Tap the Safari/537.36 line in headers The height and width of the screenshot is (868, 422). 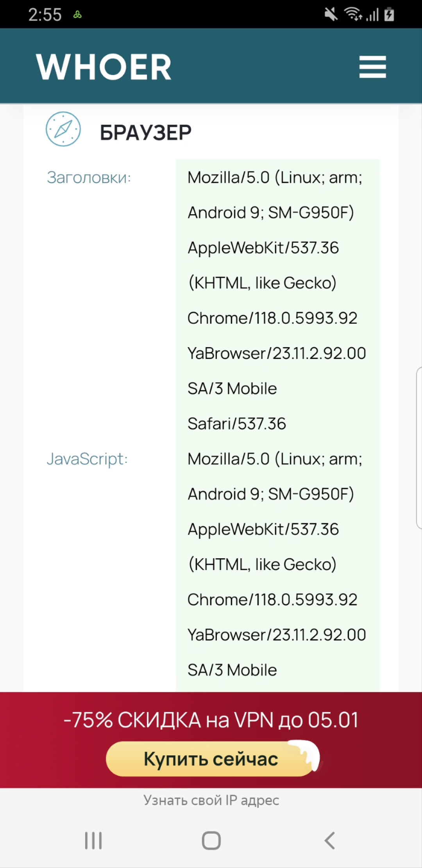[237, 424]
